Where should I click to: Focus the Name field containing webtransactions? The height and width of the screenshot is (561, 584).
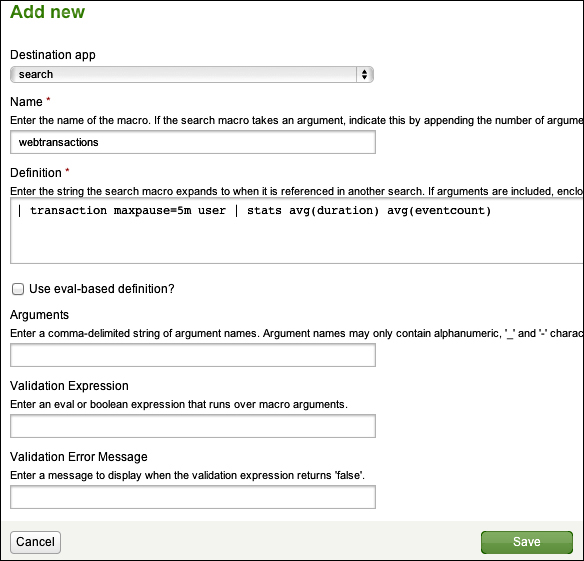193,142
